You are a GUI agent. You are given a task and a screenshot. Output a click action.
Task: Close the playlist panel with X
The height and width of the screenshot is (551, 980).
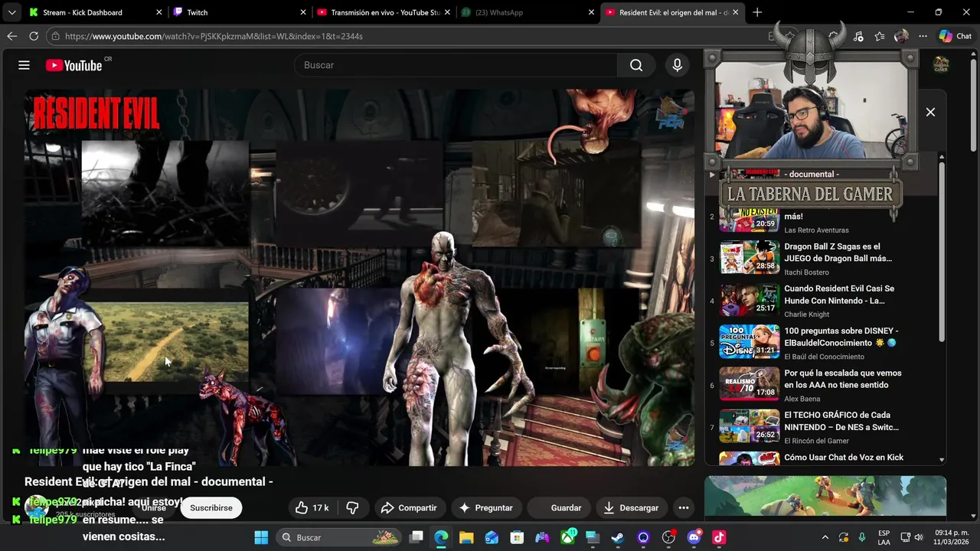click(930, 112)
